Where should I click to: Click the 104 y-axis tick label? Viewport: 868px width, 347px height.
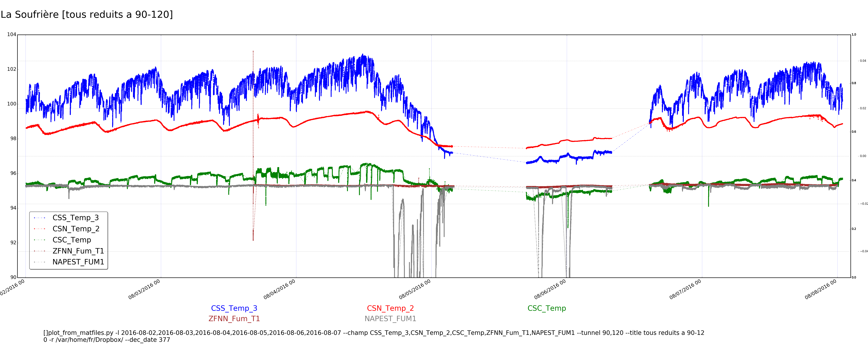(x=11, y=34)
